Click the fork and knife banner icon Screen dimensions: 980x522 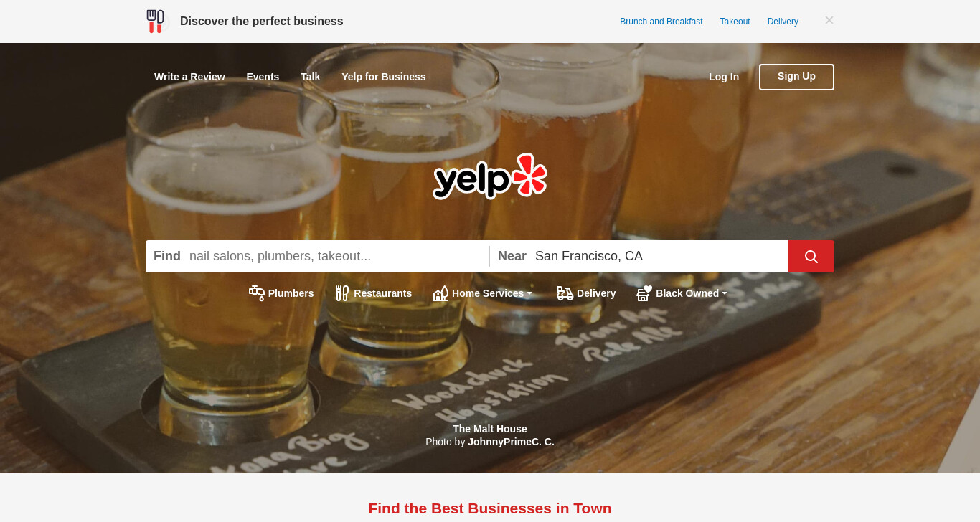[x=155, y=21]
